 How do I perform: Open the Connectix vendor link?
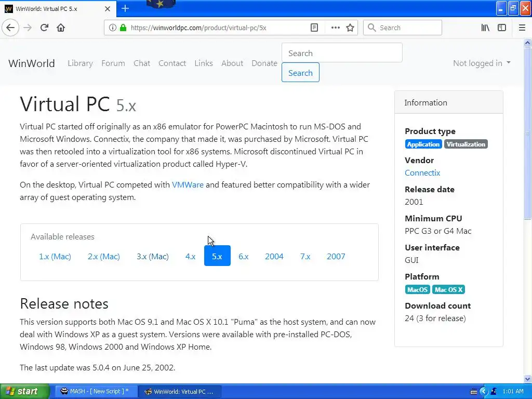click(x=422, y=172)
